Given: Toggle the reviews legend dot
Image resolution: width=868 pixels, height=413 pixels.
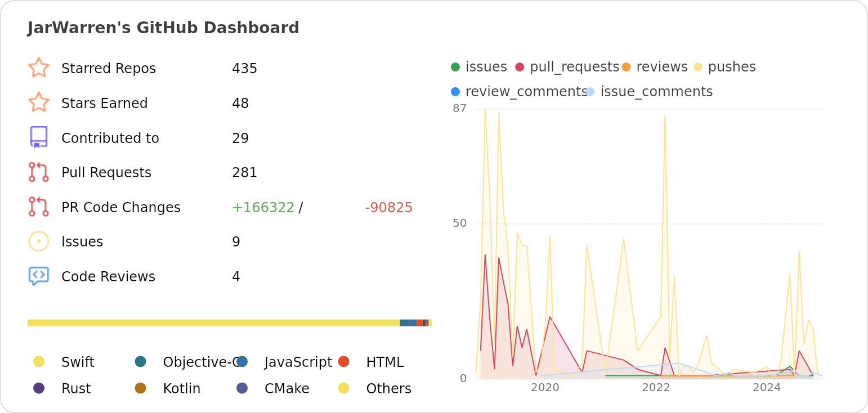Looking at the screenshot, I should 627,67.
